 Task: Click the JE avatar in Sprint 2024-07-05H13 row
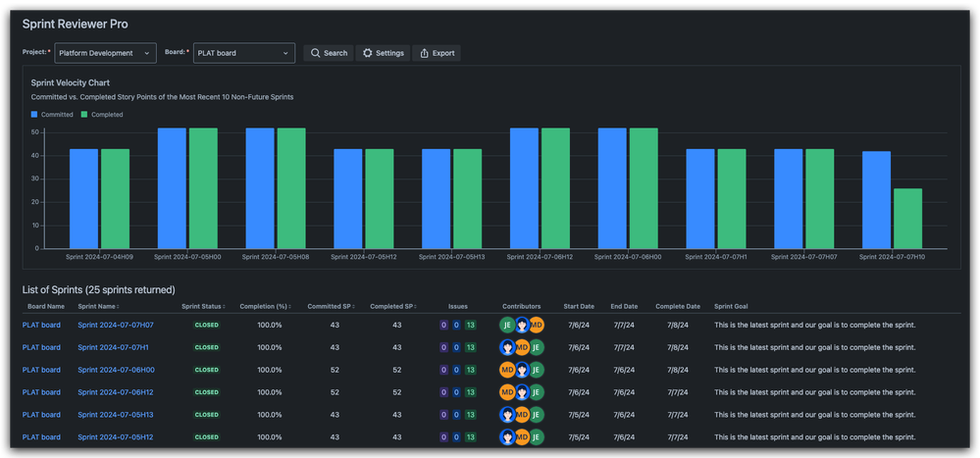point(537,415)
